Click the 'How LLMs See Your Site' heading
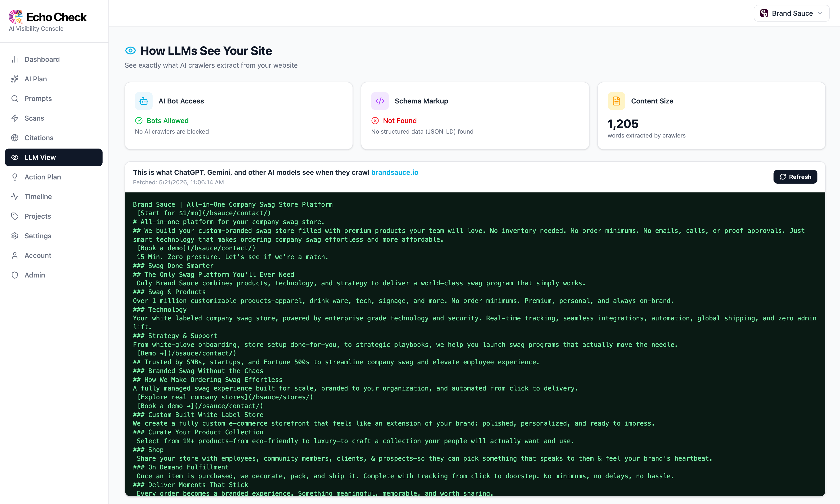 click(206, 50)
